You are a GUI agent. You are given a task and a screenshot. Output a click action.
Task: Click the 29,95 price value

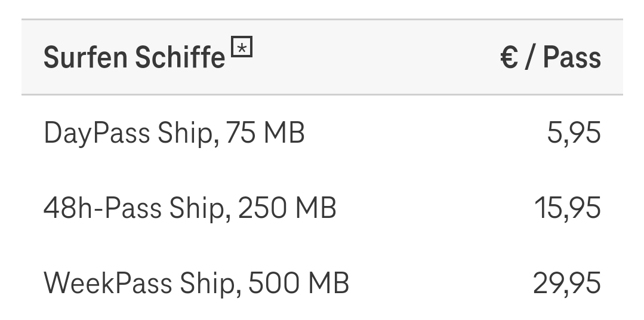tap(566, 283)
